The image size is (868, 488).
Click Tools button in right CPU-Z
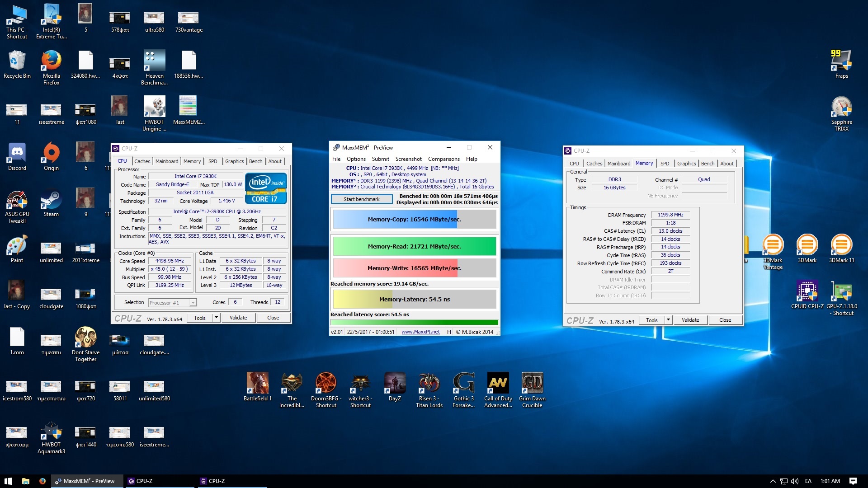pyautogui.click(x=652, y=320)
